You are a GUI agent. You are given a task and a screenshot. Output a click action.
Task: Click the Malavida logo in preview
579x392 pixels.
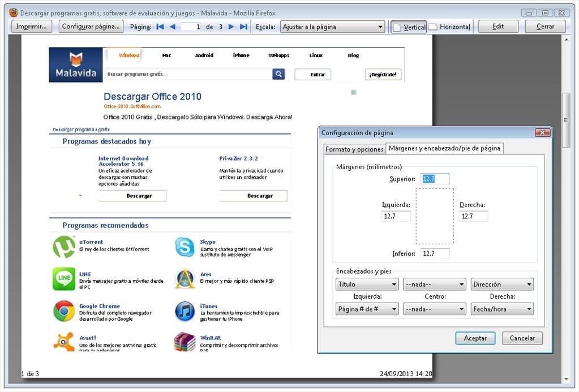click(x=76, y=64)
